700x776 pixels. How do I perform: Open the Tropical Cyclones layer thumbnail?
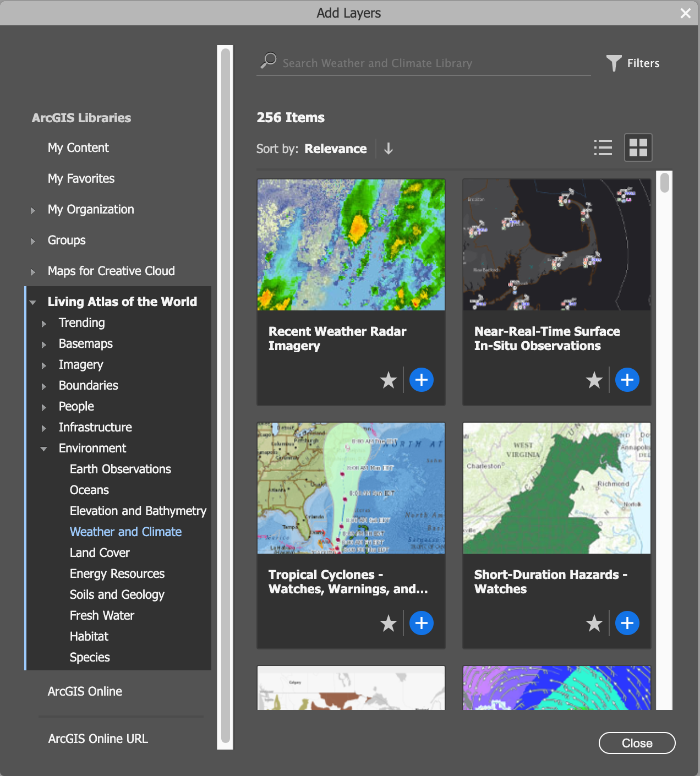click(x=351, y=488)
